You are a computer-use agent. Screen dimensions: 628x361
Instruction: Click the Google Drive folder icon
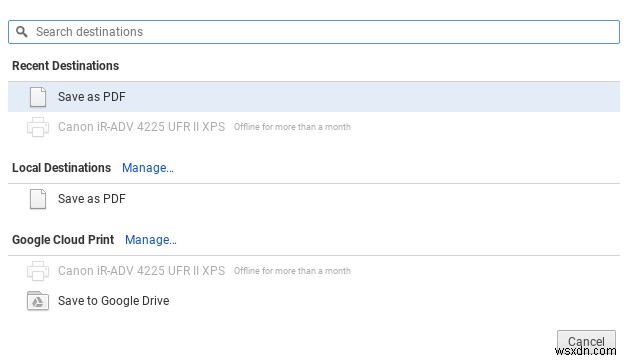click(x=38, y=301)
